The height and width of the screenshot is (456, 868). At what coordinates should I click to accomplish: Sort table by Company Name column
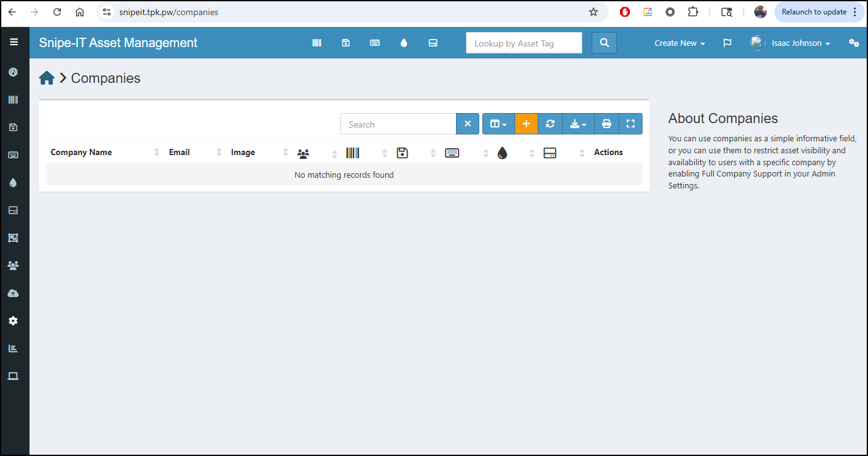[x=82, y=152]
